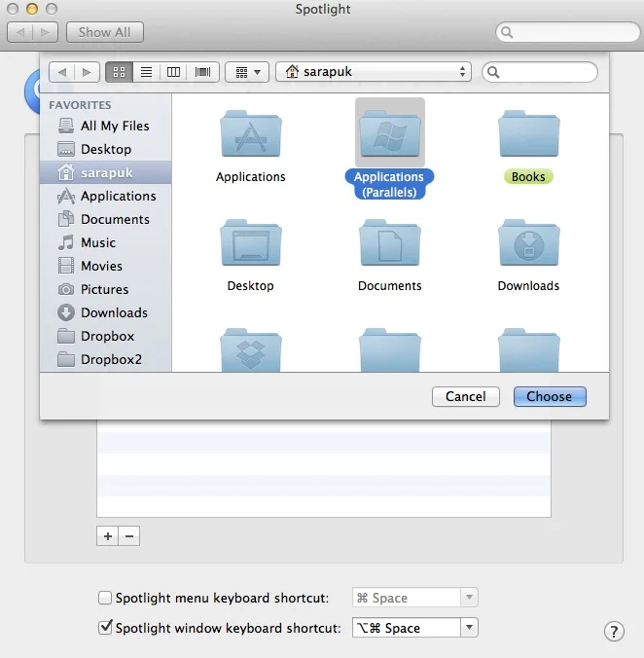644x658 pixels.
Task: Click the forward arrow in Spotlight toolbar
Action: [x=46, y=32]
